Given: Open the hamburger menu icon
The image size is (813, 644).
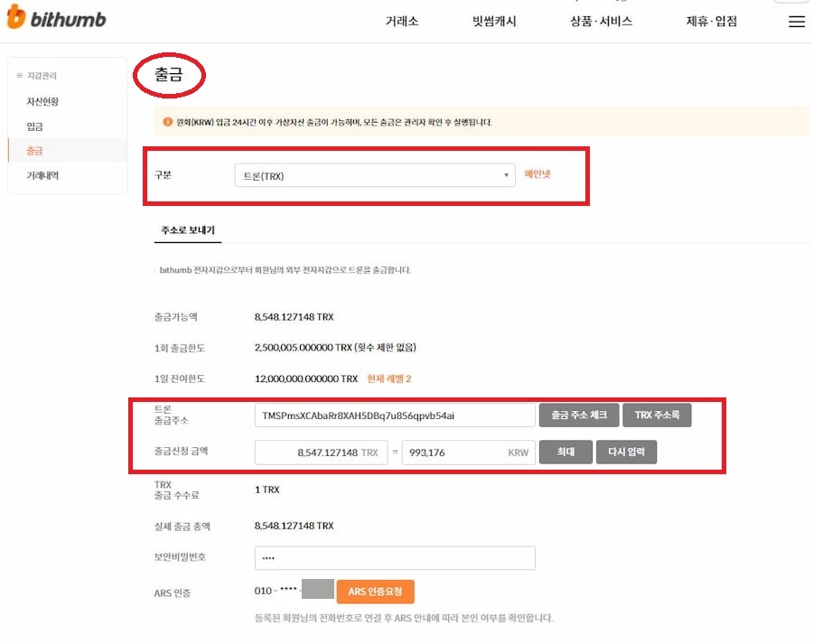Looking at the screenshot, I should click(x=797, y=22).
